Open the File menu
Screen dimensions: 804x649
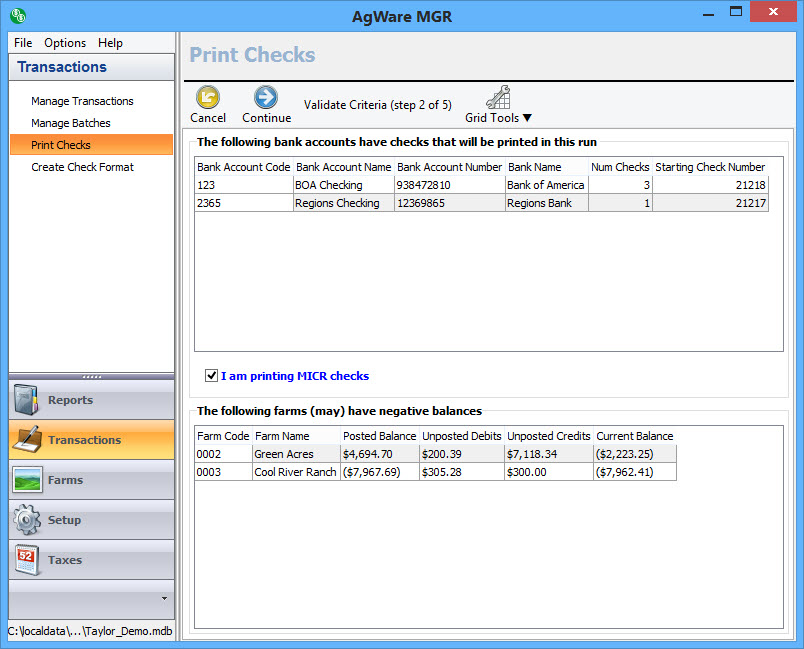(x=23, y=43)
